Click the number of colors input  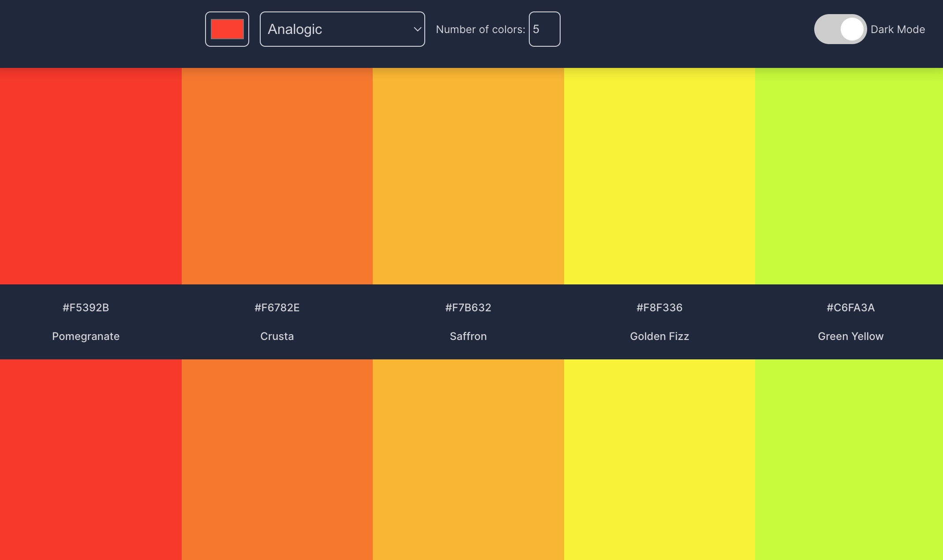[x=544, y=29]
